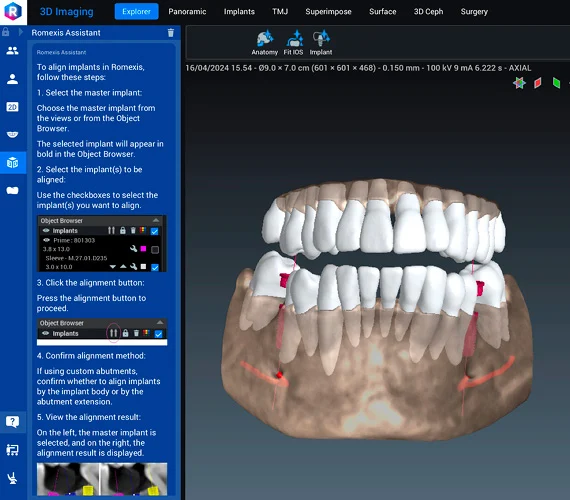Select the red cube view icon

point(538,83)
